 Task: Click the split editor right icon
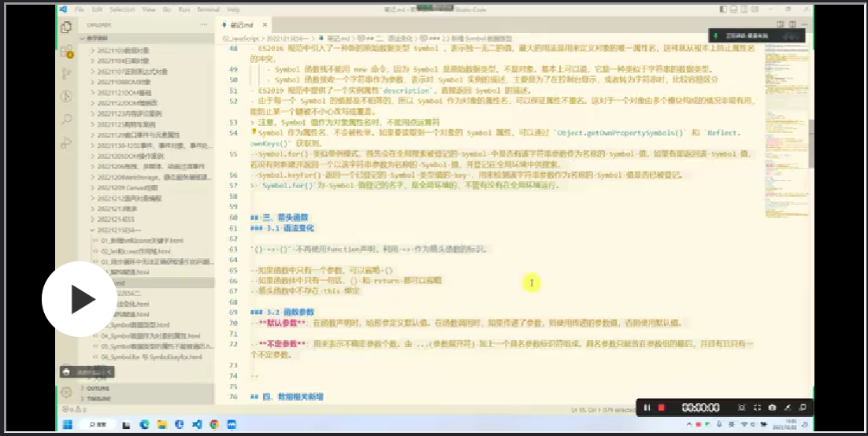pyautogui.click(x=792, y=24)
